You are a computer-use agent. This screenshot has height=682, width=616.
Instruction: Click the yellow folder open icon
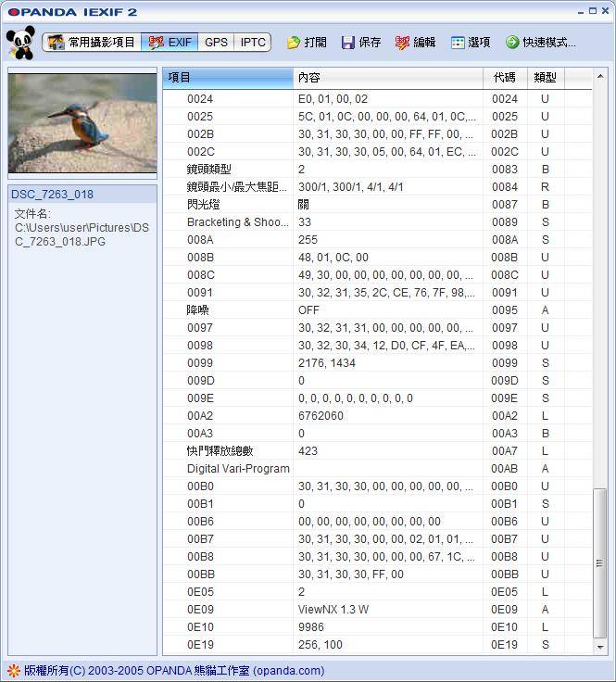point(294,43)
